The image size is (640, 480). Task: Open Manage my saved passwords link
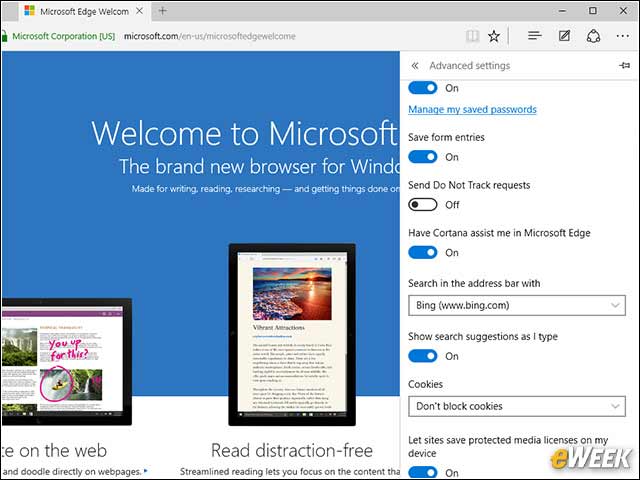[472, 109]
